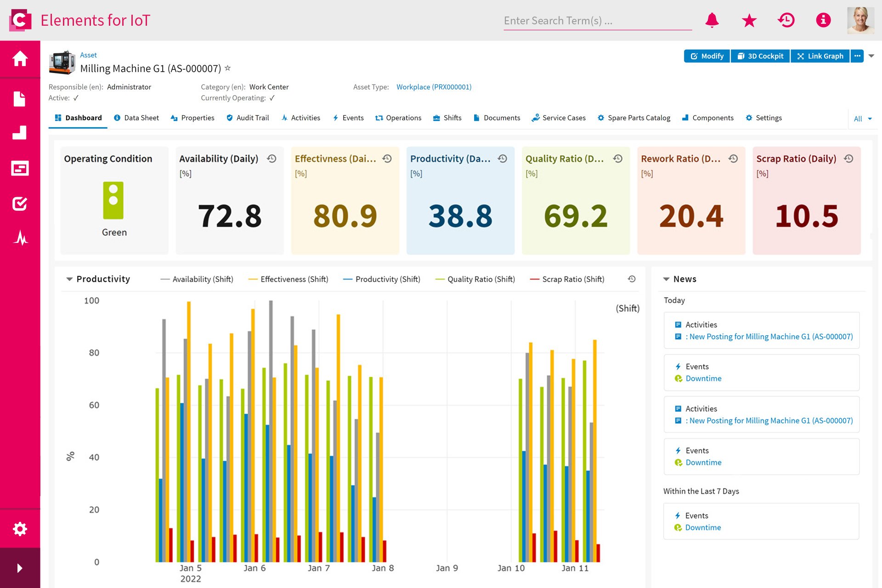Click the green Operating Condition indicator
Image resolution: width=882 pixels, height=588 pixels.
pos(113,200)
